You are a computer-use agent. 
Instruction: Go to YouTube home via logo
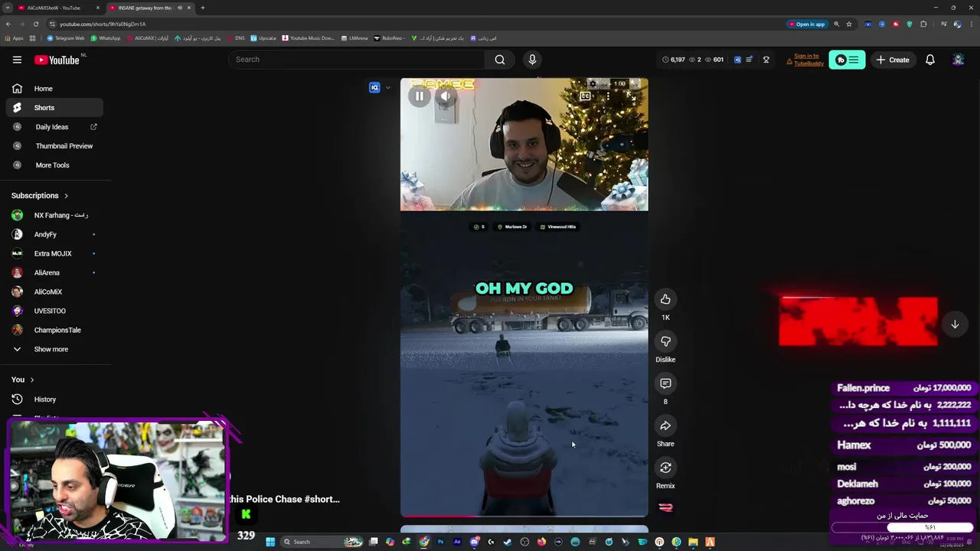57,60
